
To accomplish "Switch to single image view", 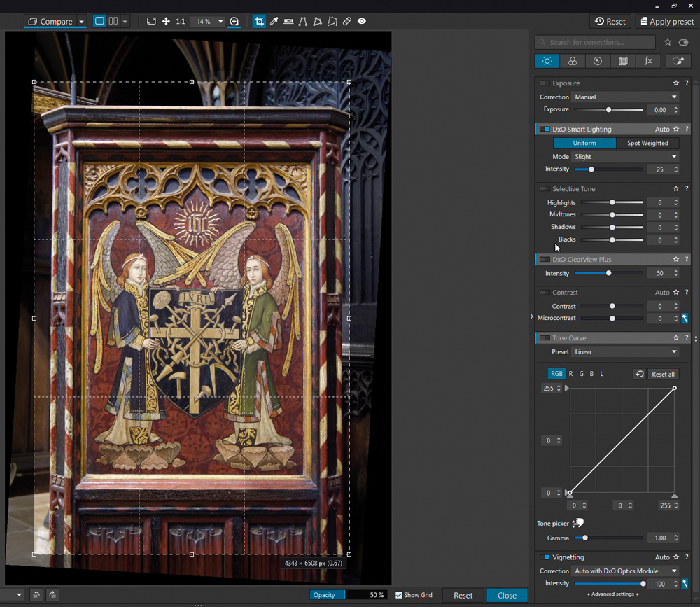I will click(x=99, y=21).
